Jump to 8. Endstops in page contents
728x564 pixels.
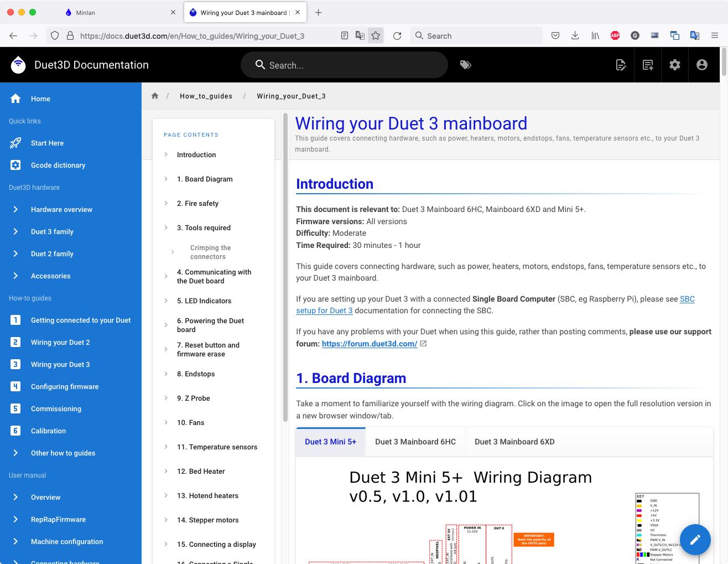[196, 374]
